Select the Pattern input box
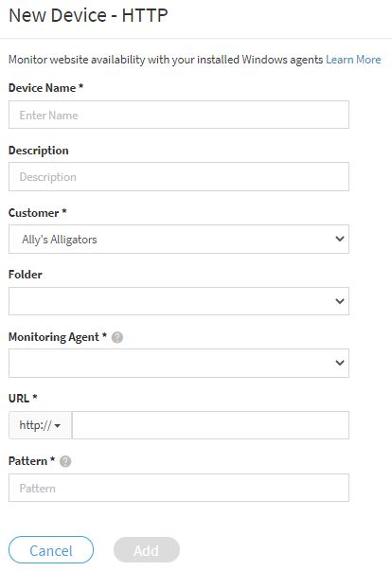The width and height of the screenshot is (392, 571). 179,488
